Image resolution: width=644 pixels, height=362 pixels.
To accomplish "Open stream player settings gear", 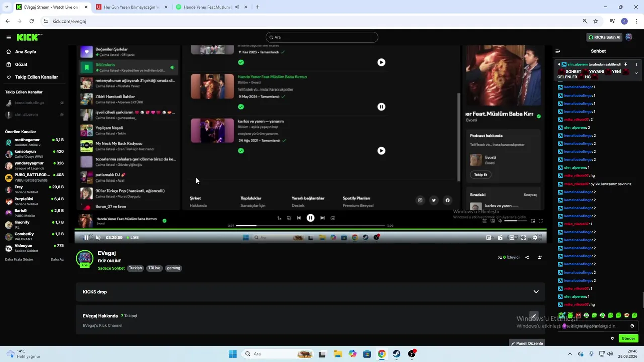I will (535, 238).
